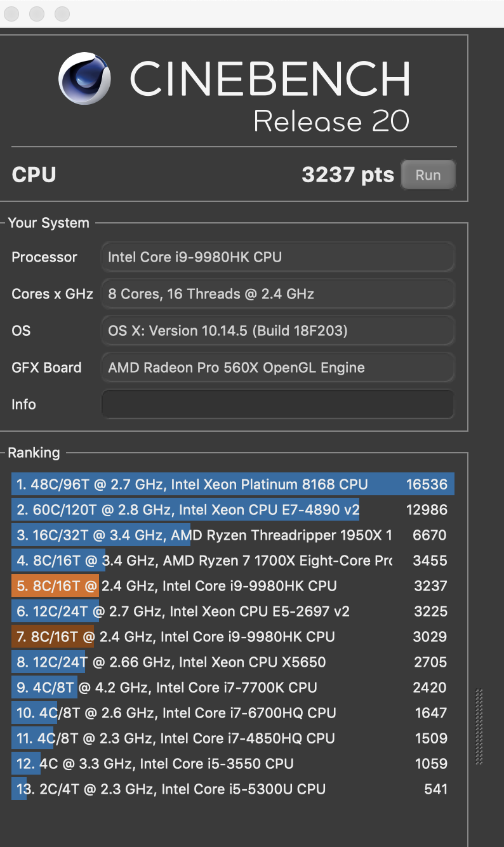Select the Core i5-3550 ranking row
This screenshot has width=504, height=847.
coord(232,764)
